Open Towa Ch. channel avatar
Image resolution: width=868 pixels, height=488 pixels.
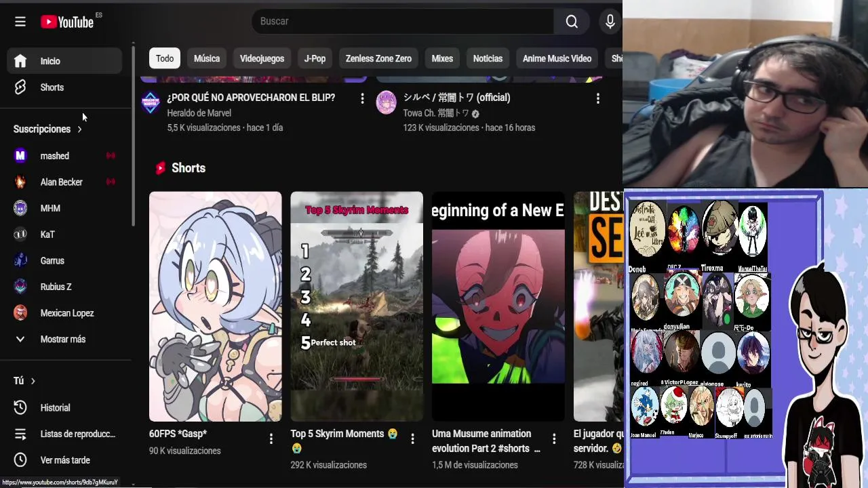pos(386,103)
